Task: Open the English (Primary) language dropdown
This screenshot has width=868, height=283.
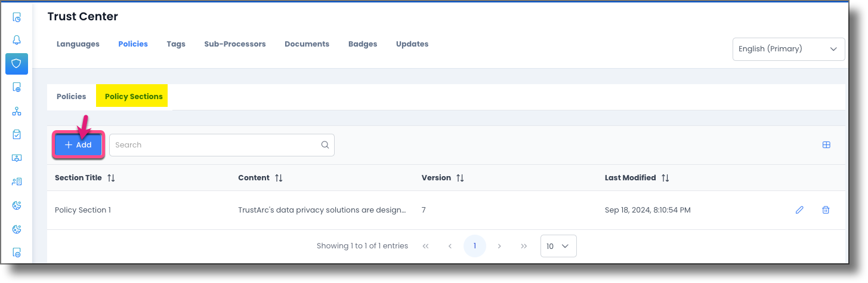Action: click(x=789, y=49)
